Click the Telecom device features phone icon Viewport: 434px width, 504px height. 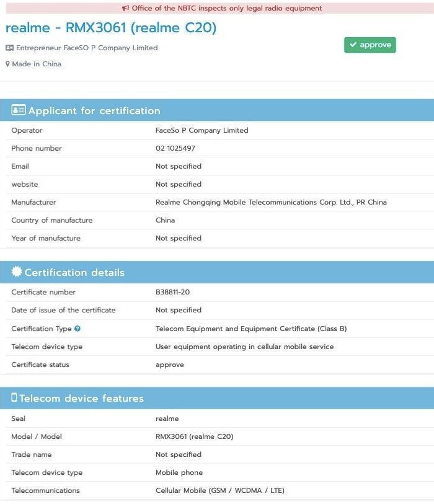pos(14,397)
